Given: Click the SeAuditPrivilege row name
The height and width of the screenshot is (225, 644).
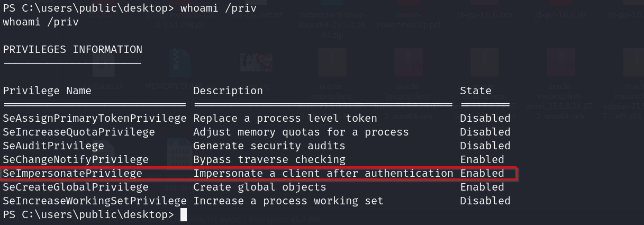Looking at the screenshot, I should [53, 146].
